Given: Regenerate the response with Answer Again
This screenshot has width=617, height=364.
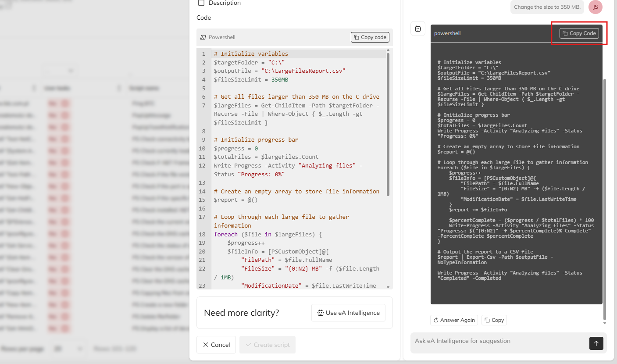Looking at the screenshot, I should coord(454,320).
